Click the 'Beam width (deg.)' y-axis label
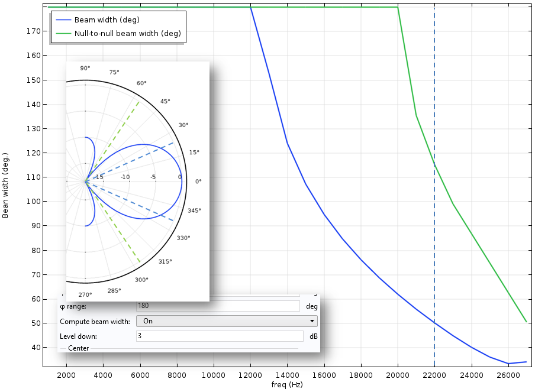This screenshot has width=535, height=392. click(6, 186)
